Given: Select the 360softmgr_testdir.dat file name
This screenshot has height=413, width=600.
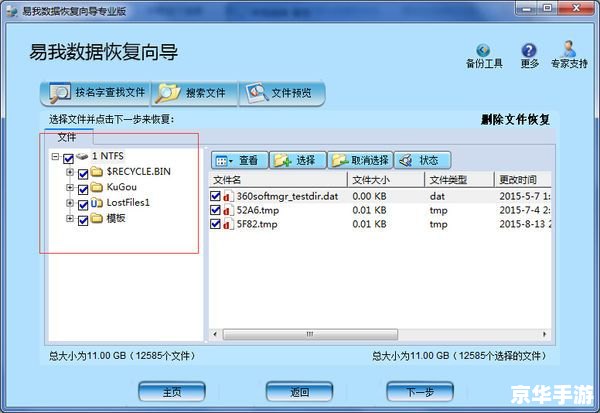Looking at the screenshot, I should (x=287, y=197).
